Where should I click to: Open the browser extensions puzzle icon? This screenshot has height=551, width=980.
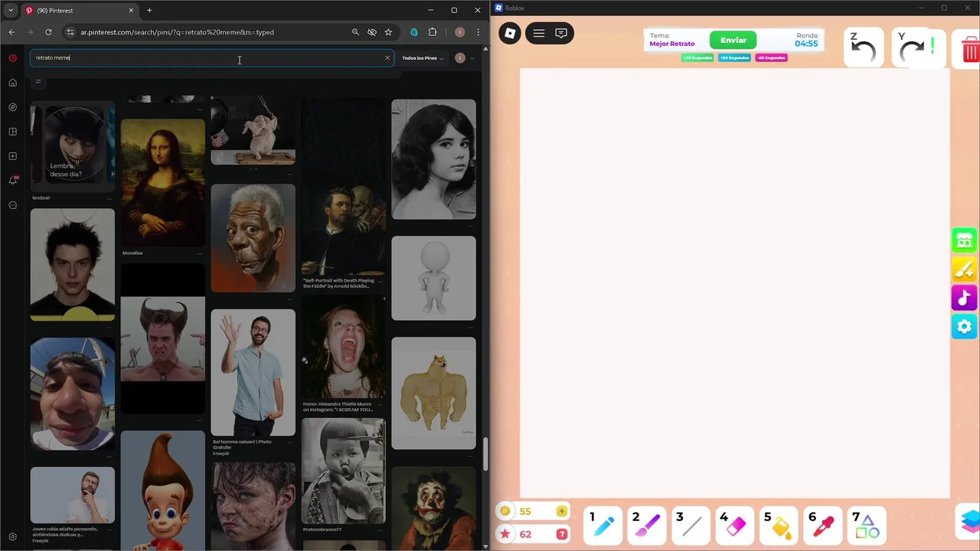click(x=433, y=32)
